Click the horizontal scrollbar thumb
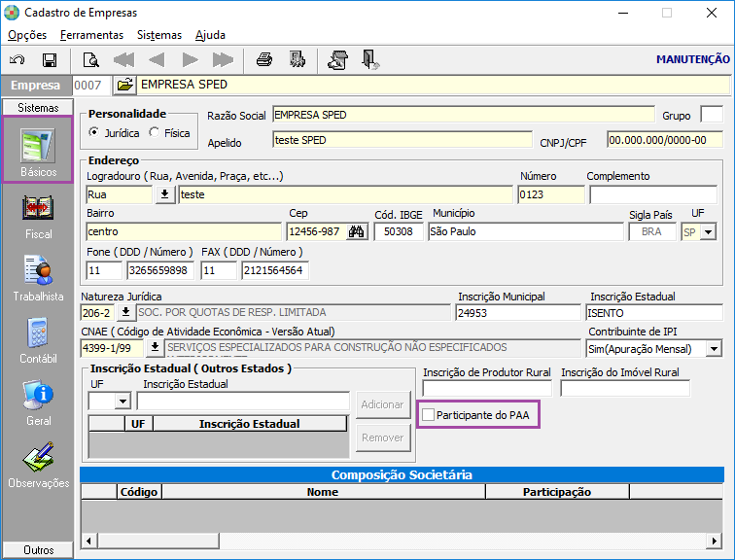 pyautogui.click(x=157, y=541)
